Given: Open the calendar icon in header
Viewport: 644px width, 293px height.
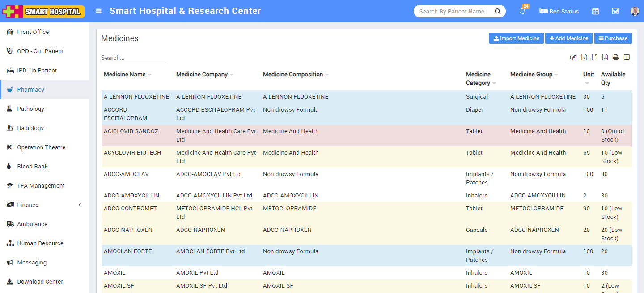Looking at the screenshot, I should 595,11.
